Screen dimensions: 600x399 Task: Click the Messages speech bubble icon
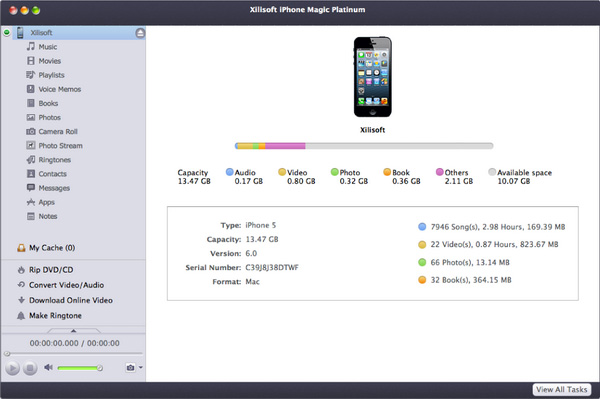[x=31, y=187]
